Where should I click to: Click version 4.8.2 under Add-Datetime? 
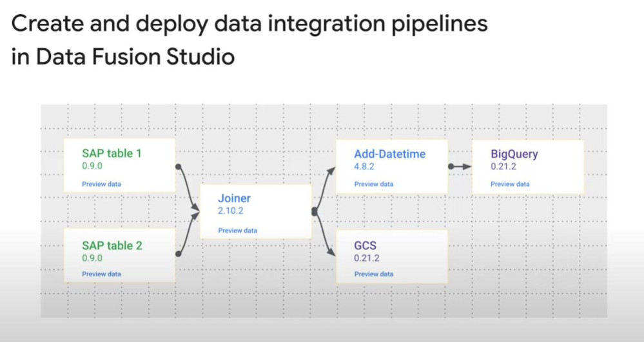pyautogui.click(x=364, y=166)
